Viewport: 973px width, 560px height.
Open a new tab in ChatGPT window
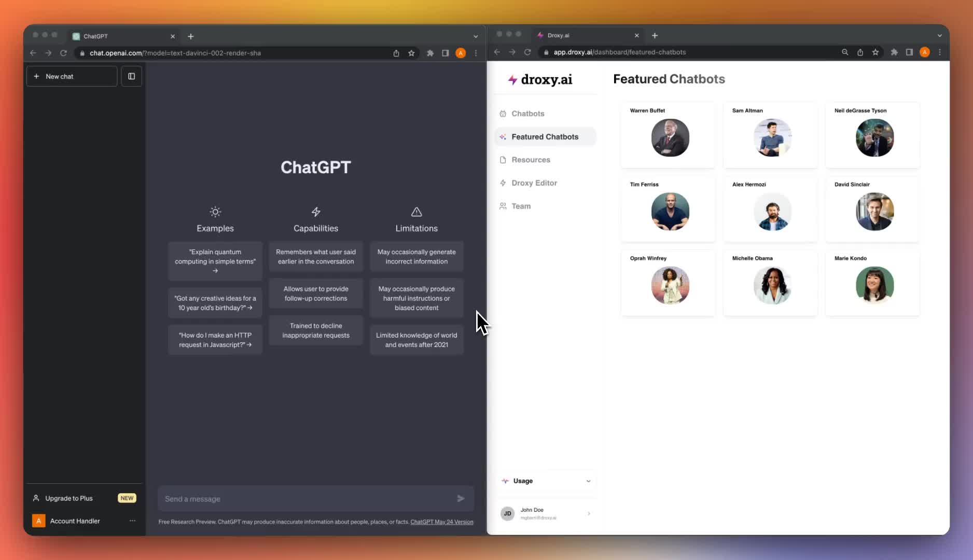point(191,36)
